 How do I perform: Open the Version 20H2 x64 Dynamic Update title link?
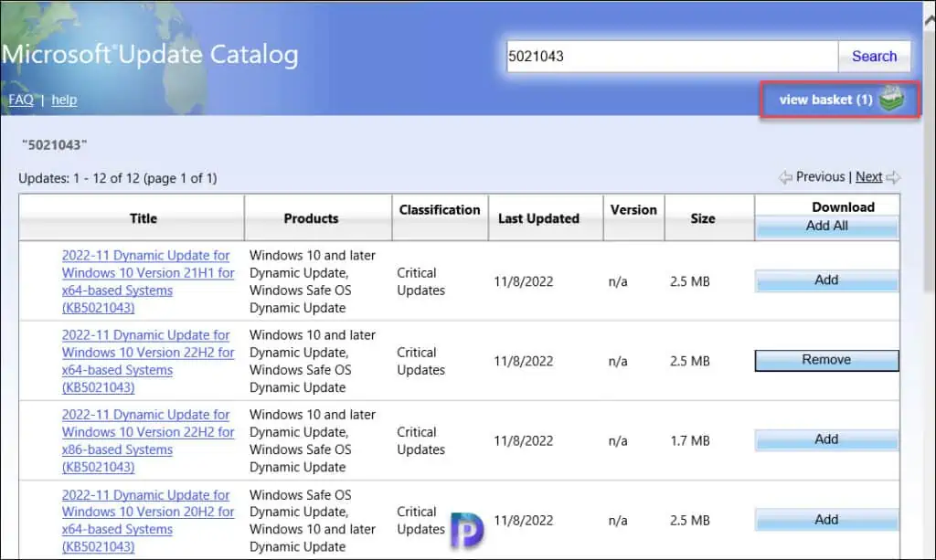click(x=148, y=521)
